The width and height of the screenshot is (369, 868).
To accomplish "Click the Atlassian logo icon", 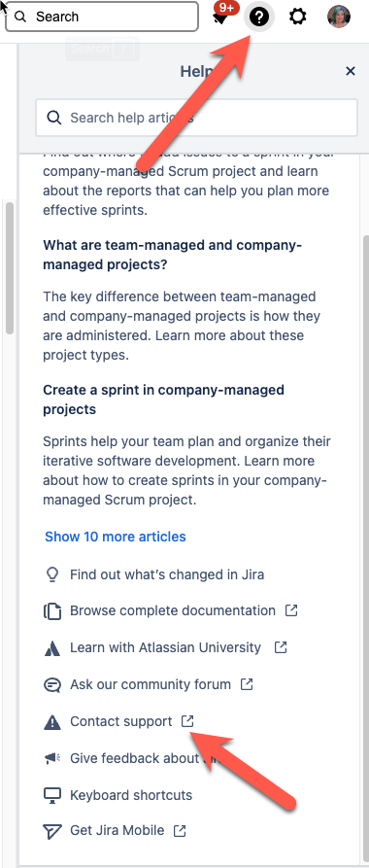I will [51, 647].
